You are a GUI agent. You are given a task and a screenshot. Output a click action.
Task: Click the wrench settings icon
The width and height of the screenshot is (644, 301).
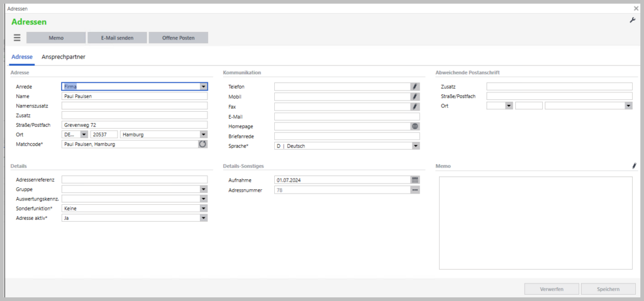click(633, 20)
